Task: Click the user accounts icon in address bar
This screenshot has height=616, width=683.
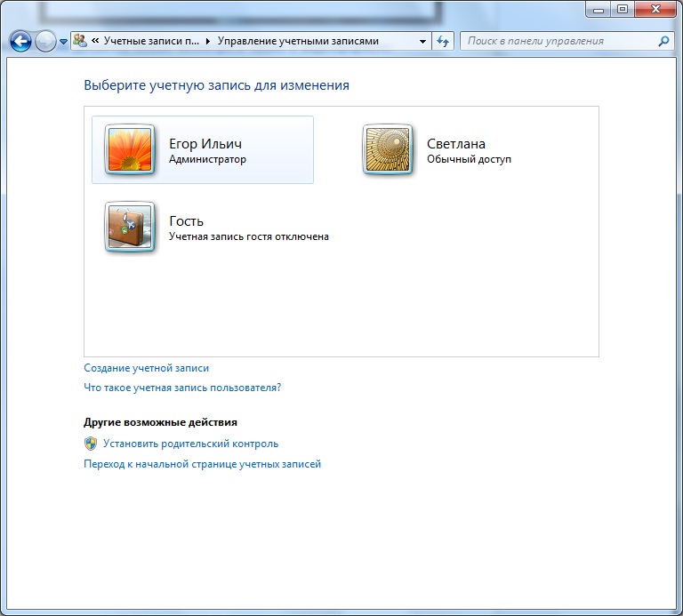Action: point(80,41)
